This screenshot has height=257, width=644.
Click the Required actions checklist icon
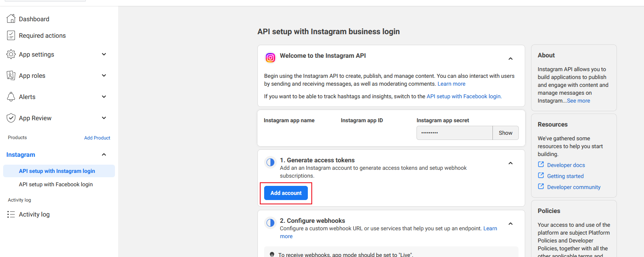[11, 35]
